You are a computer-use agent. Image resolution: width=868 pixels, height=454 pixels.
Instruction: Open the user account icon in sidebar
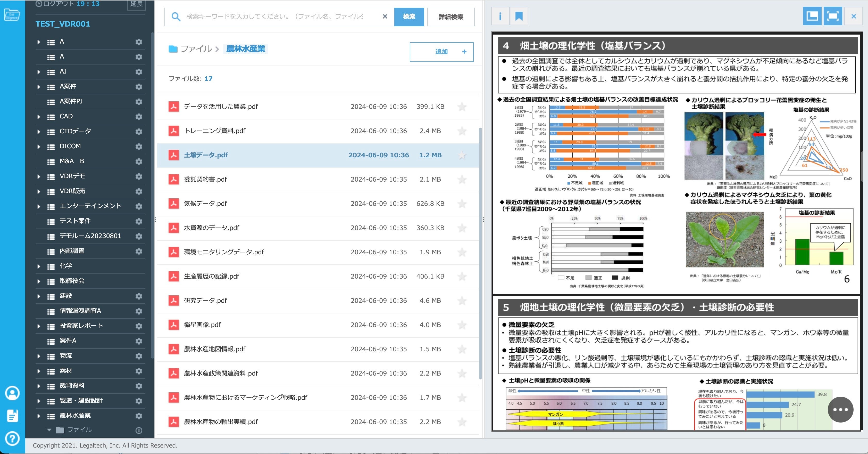click(12, 393)
